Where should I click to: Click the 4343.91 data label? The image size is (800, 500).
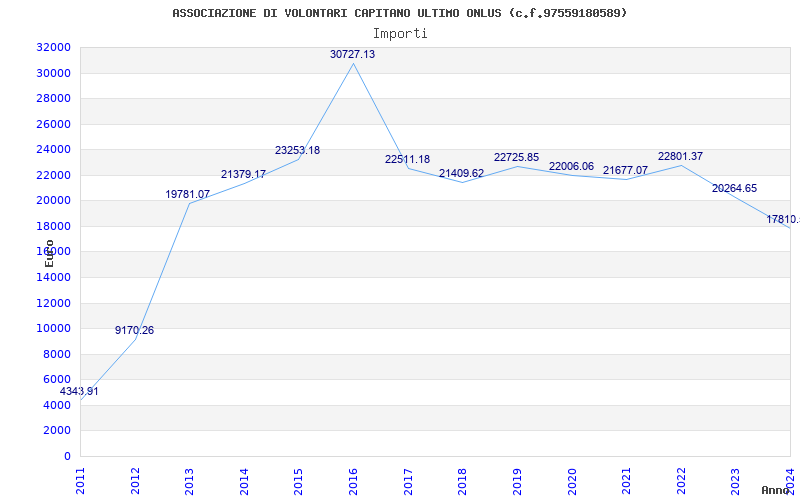[x=79, y=391]
